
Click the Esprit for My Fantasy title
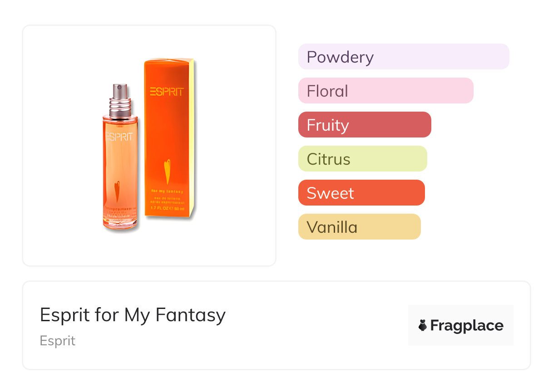(133, 315)
